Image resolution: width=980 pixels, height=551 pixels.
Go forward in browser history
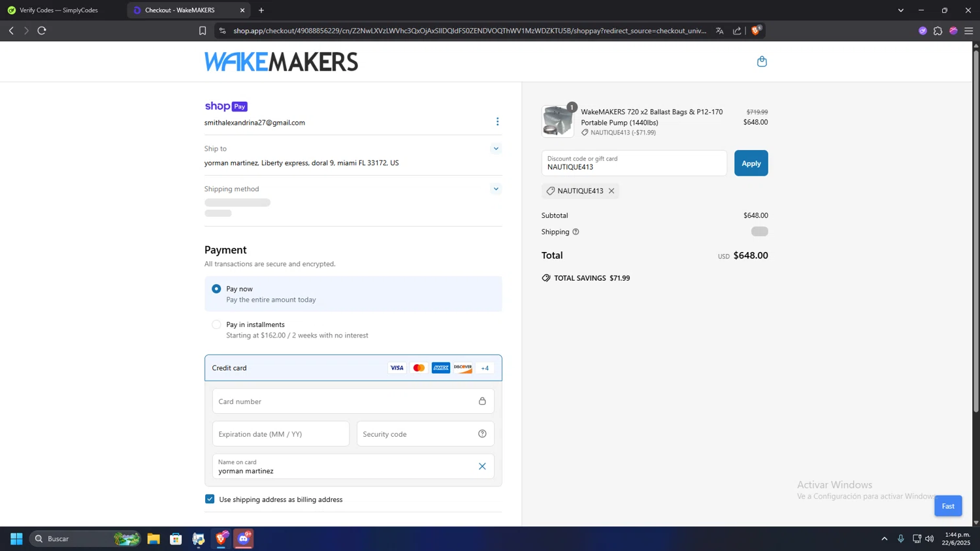(26, 31)
